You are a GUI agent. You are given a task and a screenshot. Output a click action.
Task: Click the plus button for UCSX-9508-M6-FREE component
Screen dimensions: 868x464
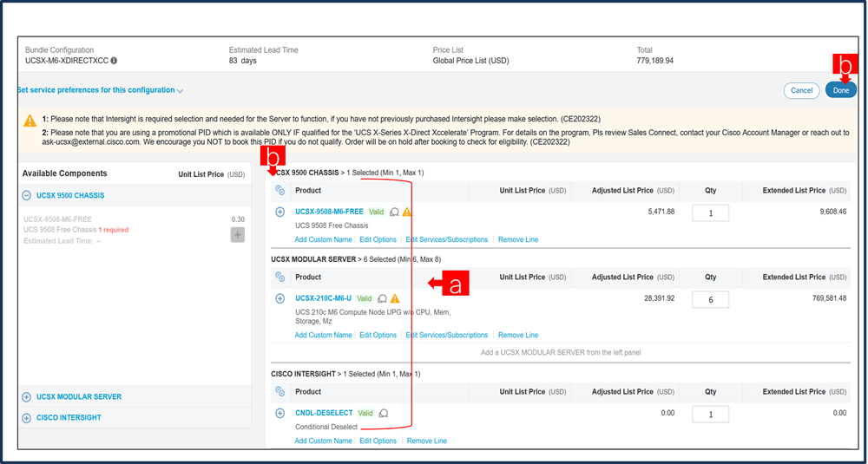click(238, 234)
